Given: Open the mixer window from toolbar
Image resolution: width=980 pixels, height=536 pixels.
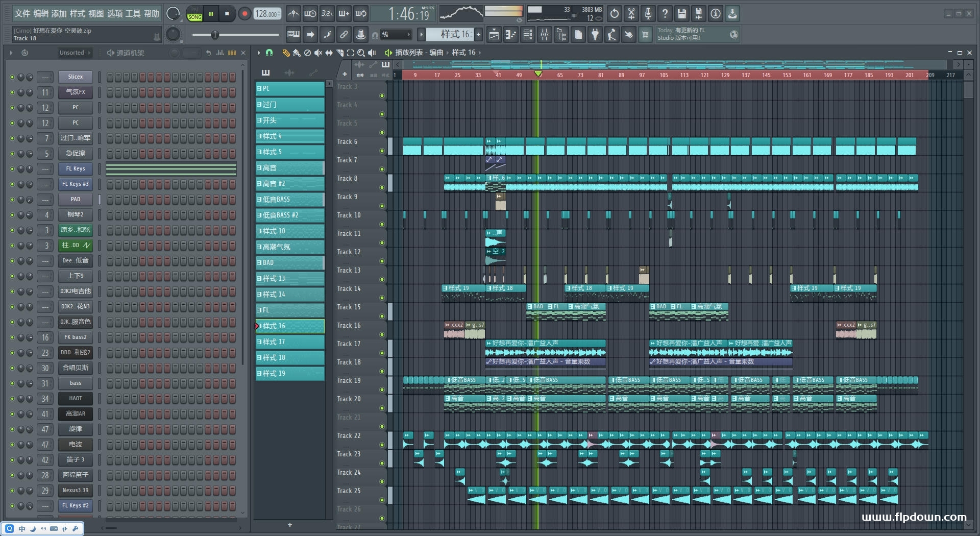Looking at the screenshot, I should (545, 35).
